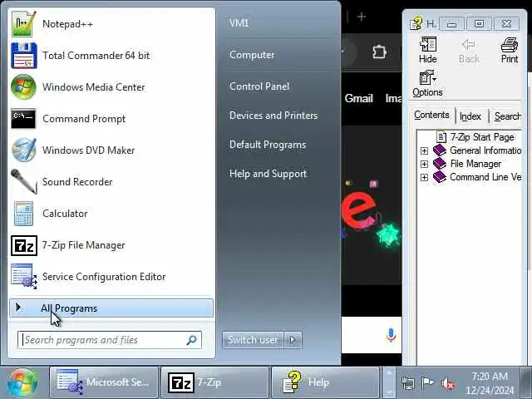Expand the Command Line Version node

pyautogui.click(x=424, y=177)
